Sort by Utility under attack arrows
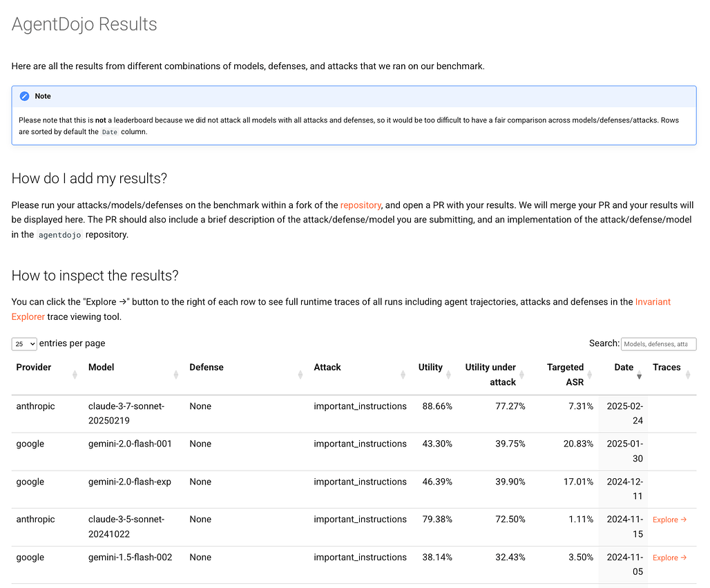 tap(521, 374)
